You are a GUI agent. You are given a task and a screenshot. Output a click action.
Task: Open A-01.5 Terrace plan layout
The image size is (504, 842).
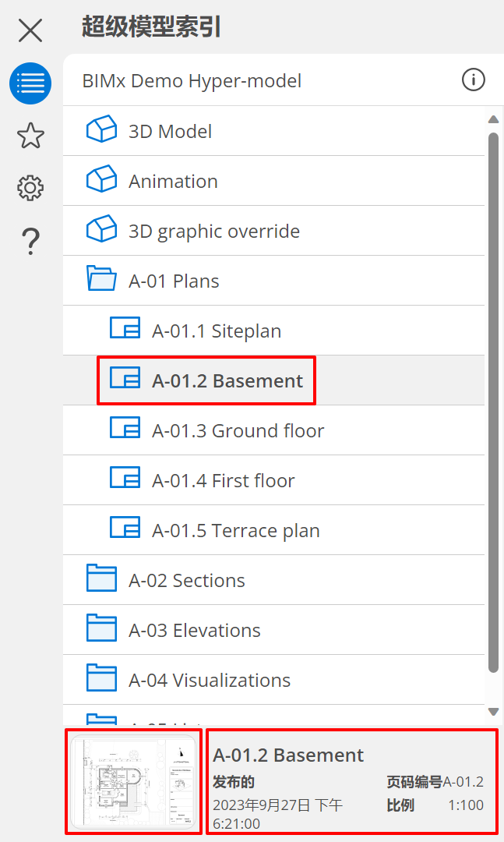235,530
